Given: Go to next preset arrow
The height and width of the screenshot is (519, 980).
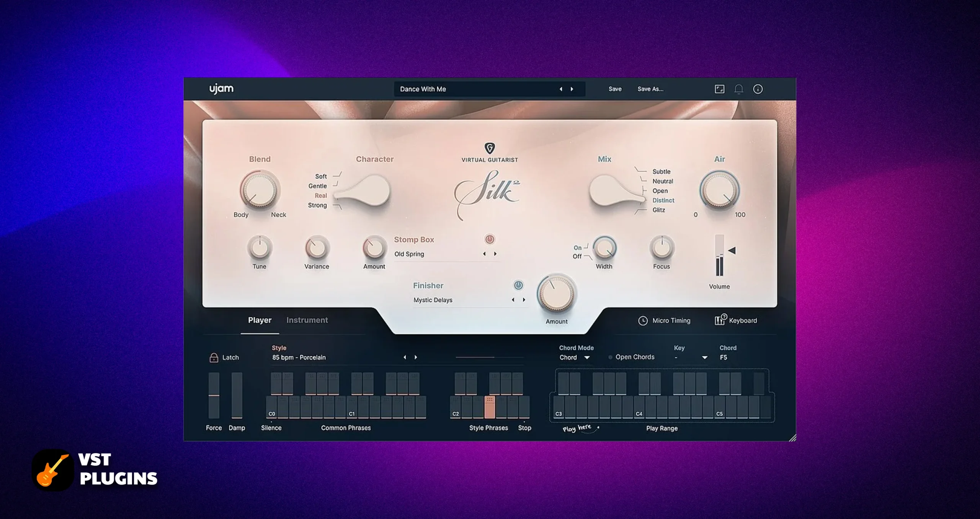Looking at the screenshot, I should click(572, 89).
